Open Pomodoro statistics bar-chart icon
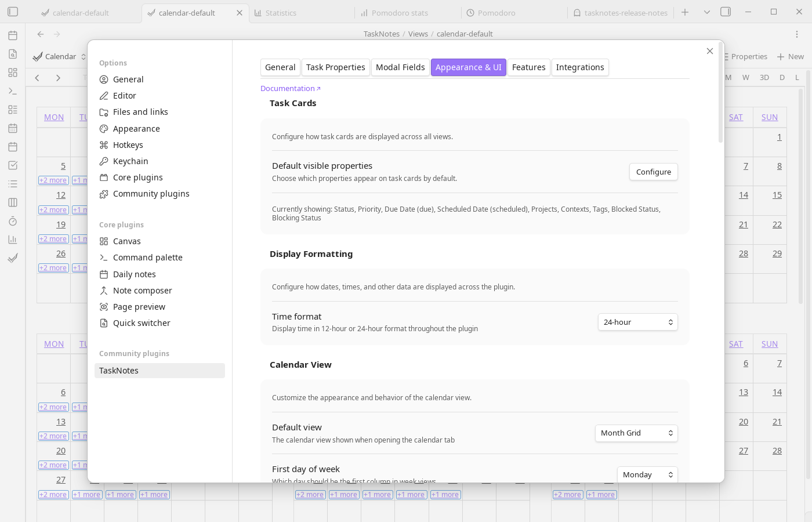 coord(12,239)
